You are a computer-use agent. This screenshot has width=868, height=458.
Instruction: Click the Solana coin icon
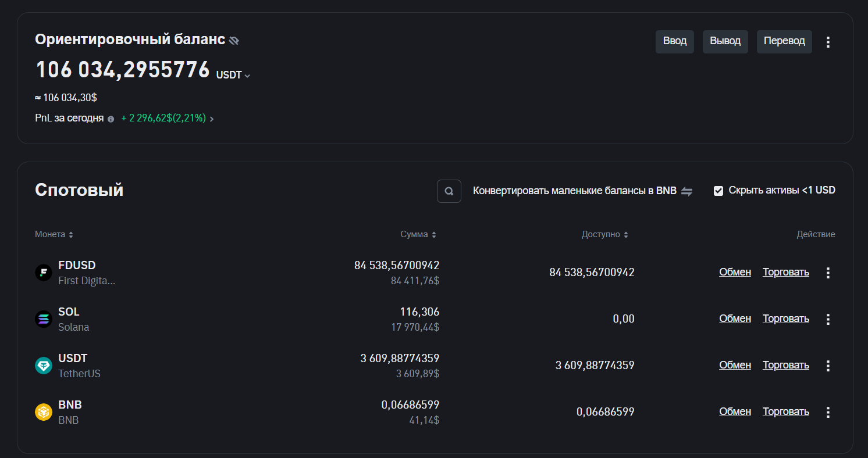(44, 319)
